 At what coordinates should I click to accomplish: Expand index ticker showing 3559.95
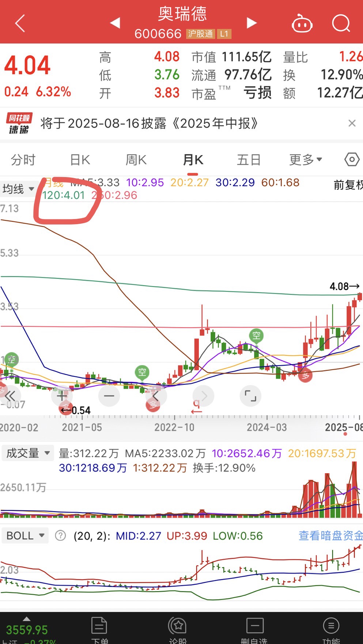[x=27, y=629]
